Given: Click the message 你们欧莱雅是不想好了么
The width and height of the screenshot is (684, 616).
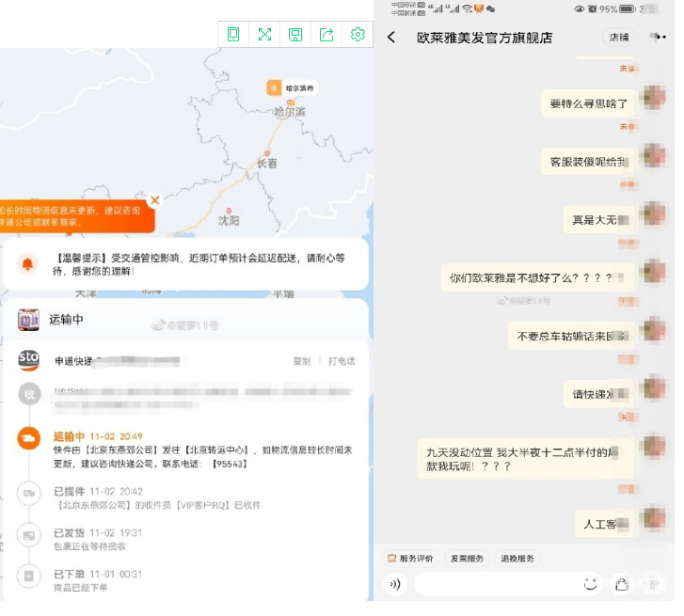Looking at the screenshot, I should [x=537, y=277].
